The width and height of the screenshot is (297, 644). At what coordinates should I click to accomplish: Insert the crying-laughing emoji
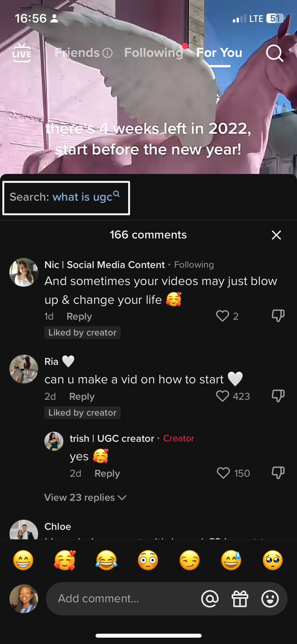click(106, 560)
